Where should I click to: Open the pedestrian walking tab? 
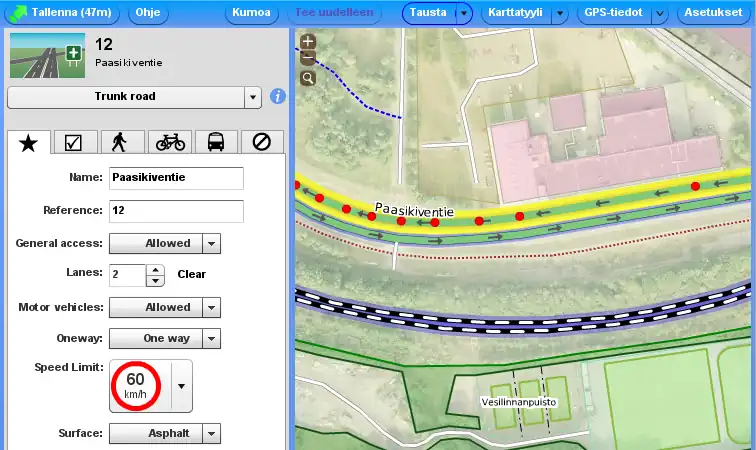click(120, 142)
